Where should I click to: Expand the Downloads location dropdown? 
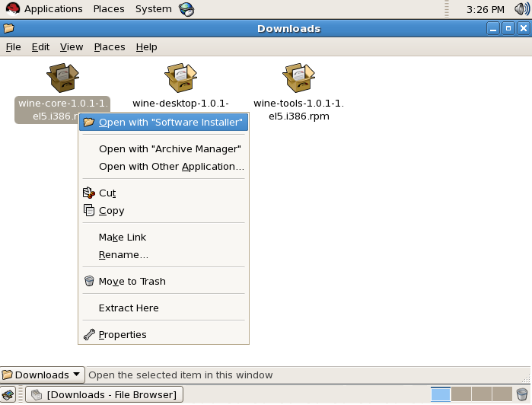pos(43,375)
